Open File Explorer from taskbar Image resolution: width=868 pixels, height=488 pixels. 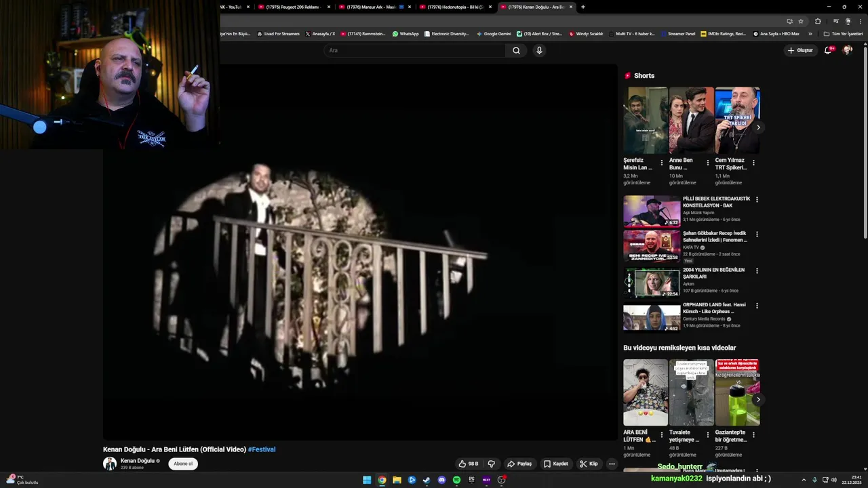397,480
